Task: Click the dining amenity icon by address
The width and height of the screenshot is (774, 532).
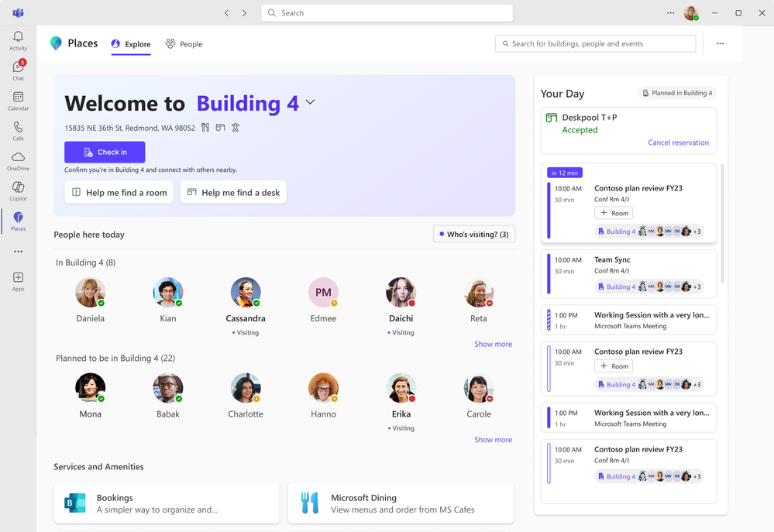Action: [x=205, y=128]
